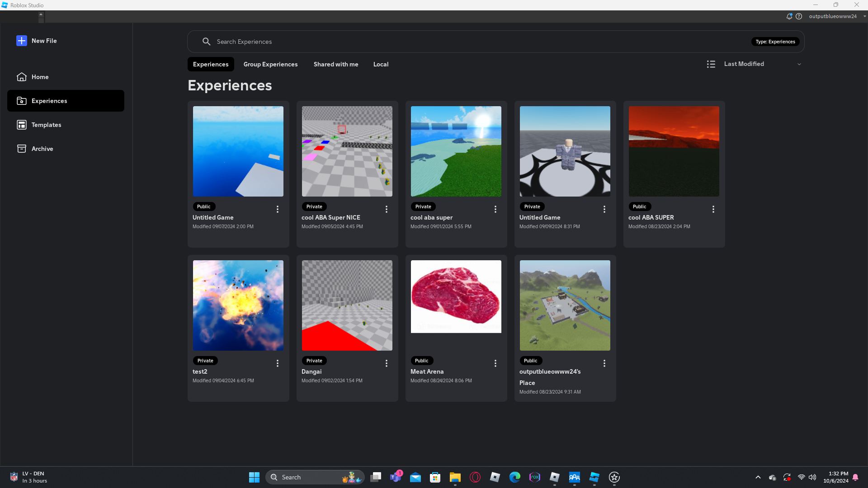This screenshot has width=868, height=488.
Task: Click the search magnifier icon
Action: [206, 42]
